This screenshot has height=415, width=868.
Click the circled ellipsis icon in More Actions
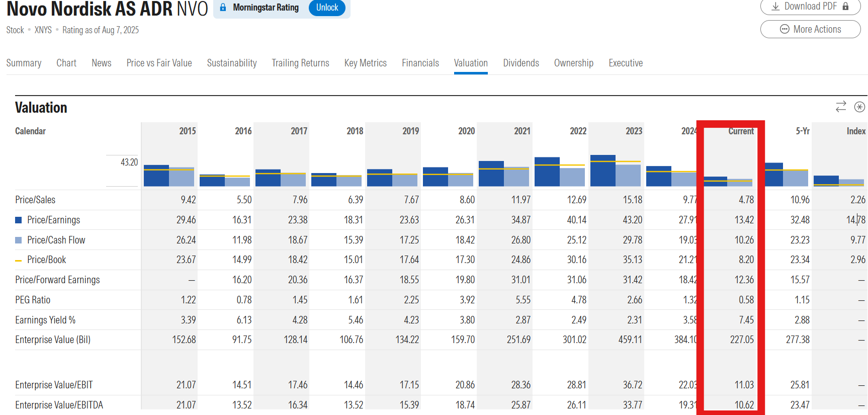pyautogui.click(x=784, y=29)
